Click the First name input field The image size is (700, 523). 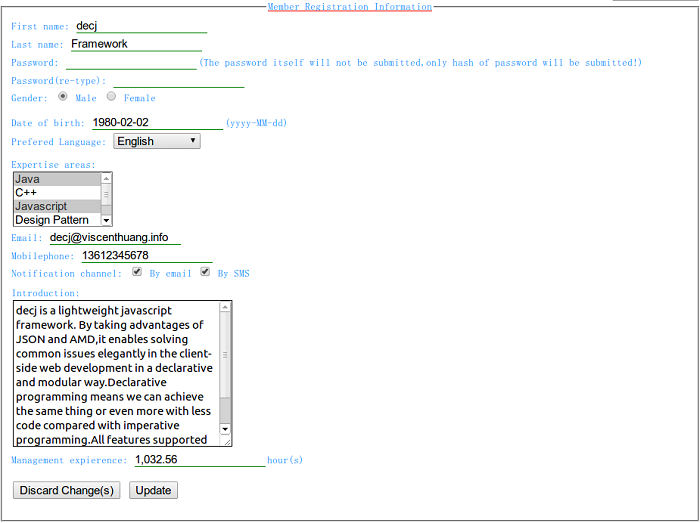[141, 26]
